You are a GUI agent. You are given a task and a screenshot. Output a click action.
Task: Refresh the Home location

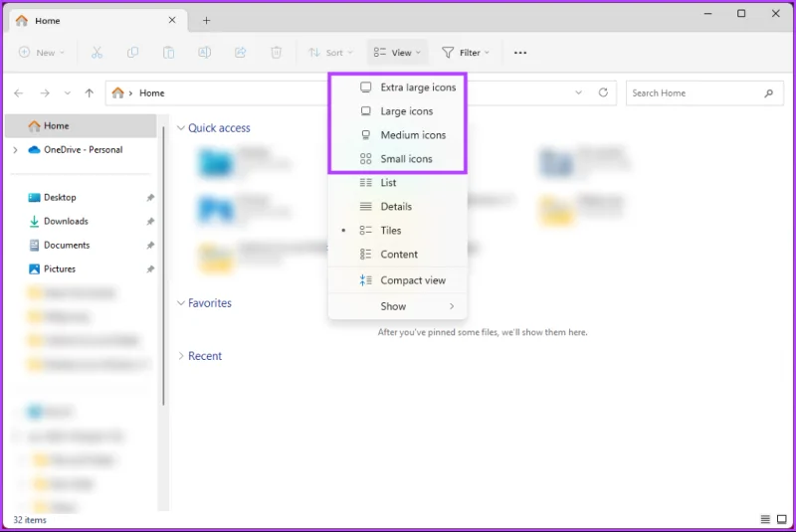point(603,92)
